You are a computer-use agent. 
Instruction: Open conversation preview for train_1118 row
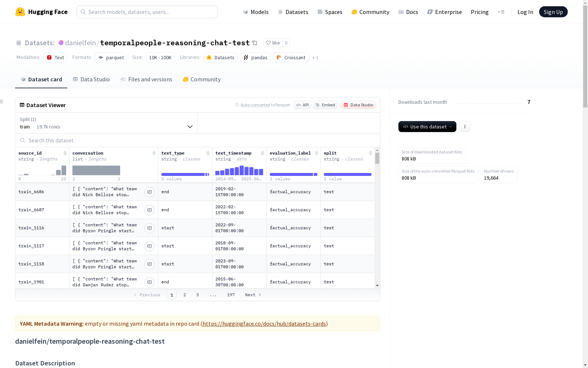(x=150, y=264)
